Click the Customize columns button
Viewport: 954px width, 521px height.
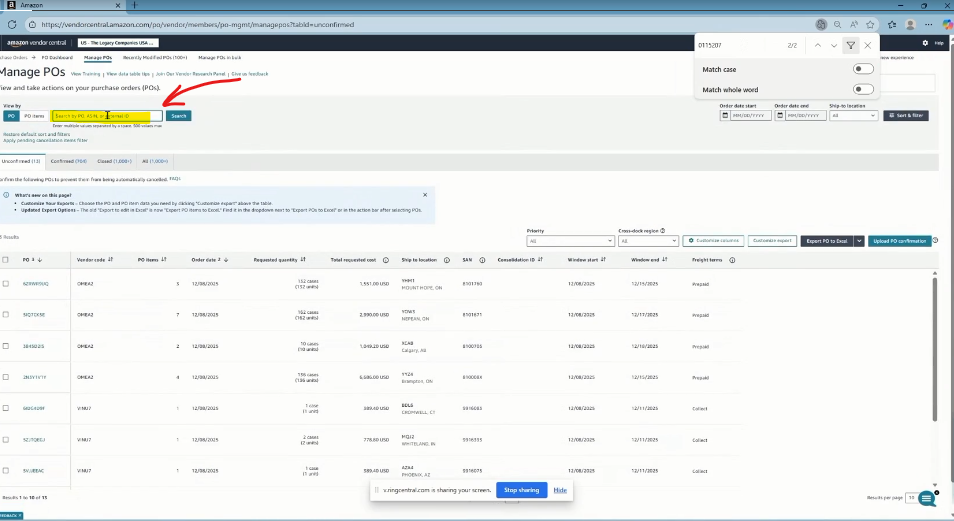713,240
